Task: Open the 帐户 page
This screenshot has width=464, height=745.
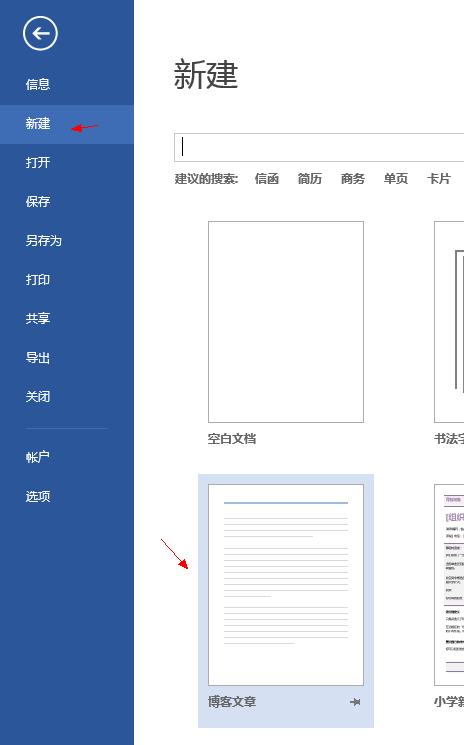Action: pyautogui.click(x=38, y=457)
